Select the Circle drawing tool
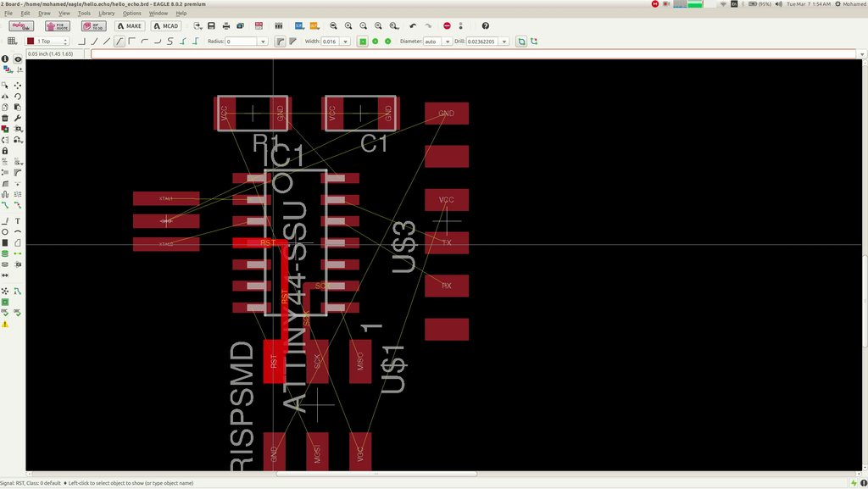The image size is (868, 489). point(5,231)
